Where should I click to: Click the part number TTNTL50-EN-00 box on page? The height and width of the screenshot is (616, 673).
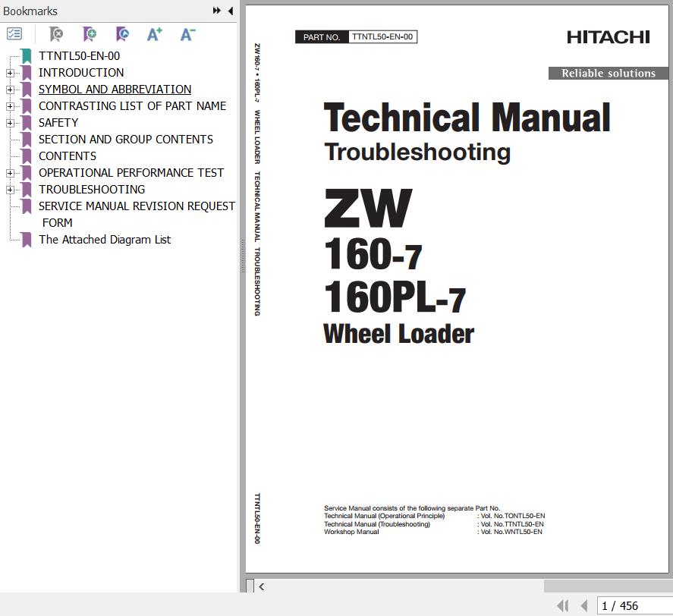382,37
